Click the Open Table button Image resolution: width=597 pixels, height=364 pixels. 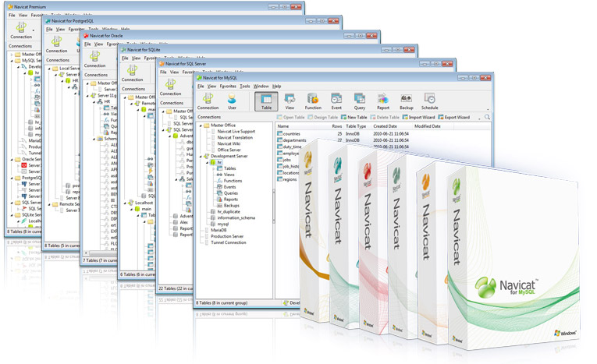[291, 118]
